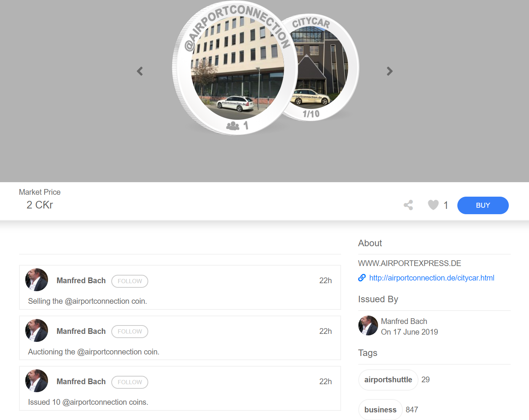Open Manfred Bach name on Auctioning post

[x=81, y=331]
